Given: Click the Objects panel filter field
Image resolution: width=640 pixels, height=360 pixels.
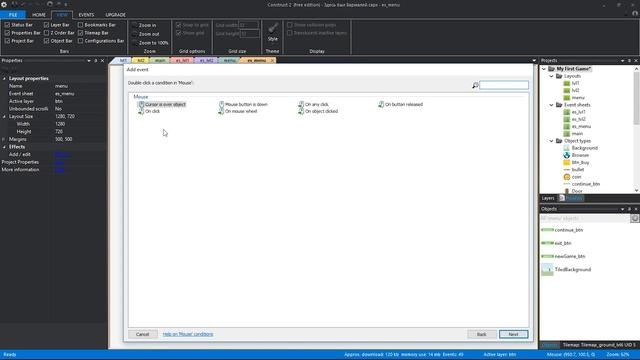Looking at the screenshot, I should 585,219.
